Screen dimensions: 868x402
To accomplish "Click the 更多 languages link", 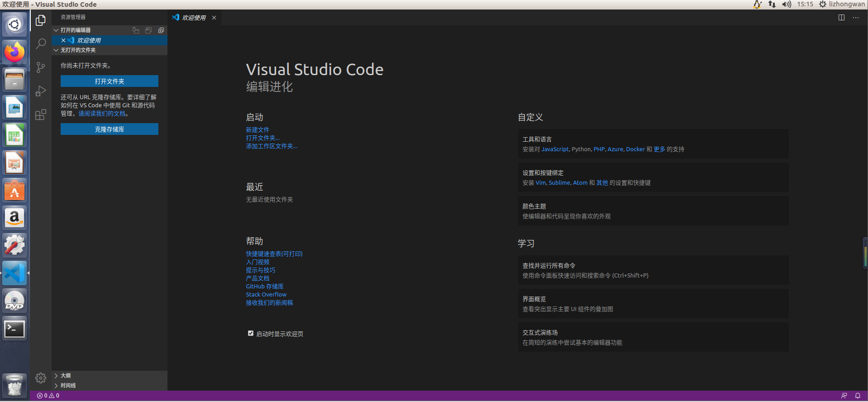I will click(x=659, y=149).
